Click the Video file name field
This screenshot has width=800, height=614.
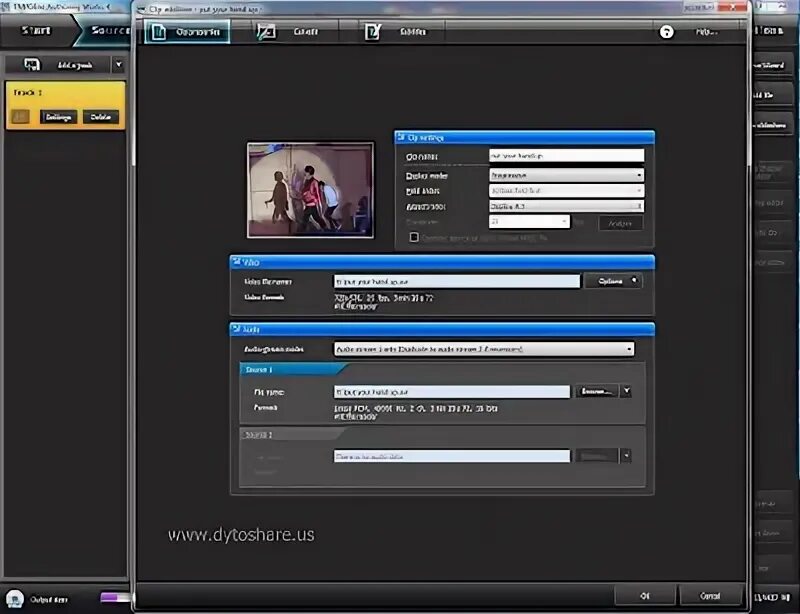457,281
